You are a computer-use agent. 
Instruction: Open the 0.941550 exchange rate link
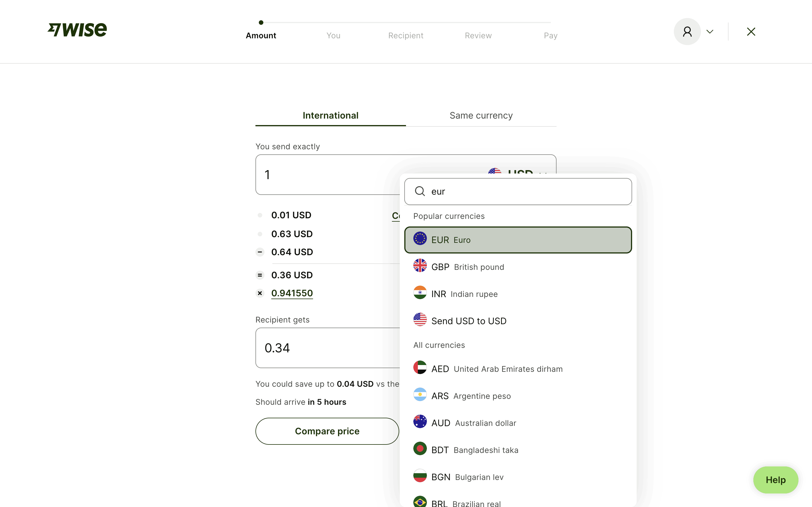click(292, 293)
